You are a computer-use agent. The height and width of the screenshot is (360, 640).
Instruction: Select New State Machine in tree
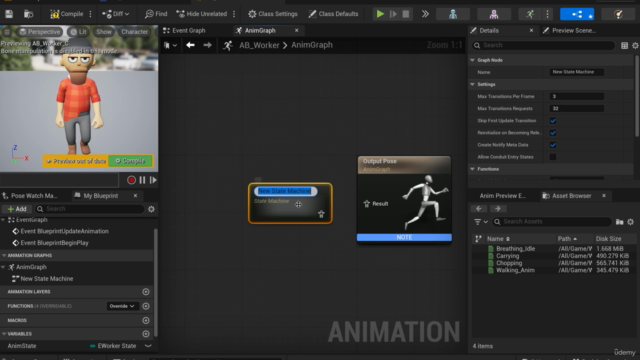(x=47, y=279)
